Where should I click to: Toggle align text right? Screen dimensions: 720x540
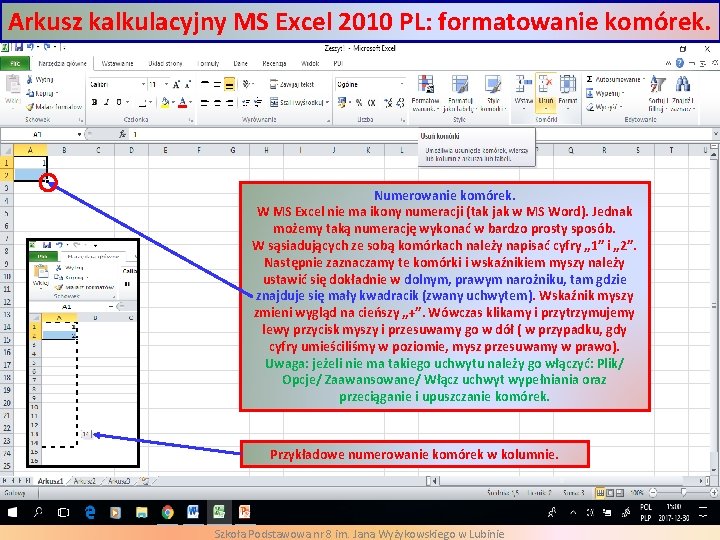[230, 102]
